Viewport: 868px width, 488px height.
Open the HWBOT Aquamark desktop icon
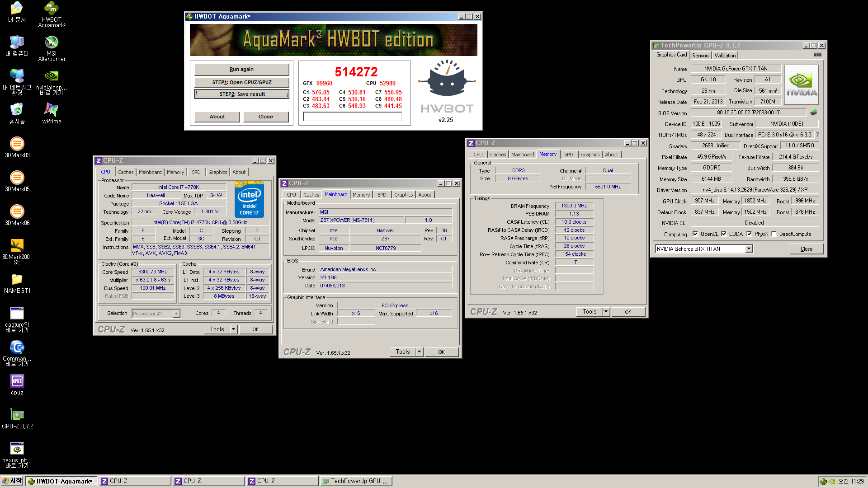tap(52, 14)
